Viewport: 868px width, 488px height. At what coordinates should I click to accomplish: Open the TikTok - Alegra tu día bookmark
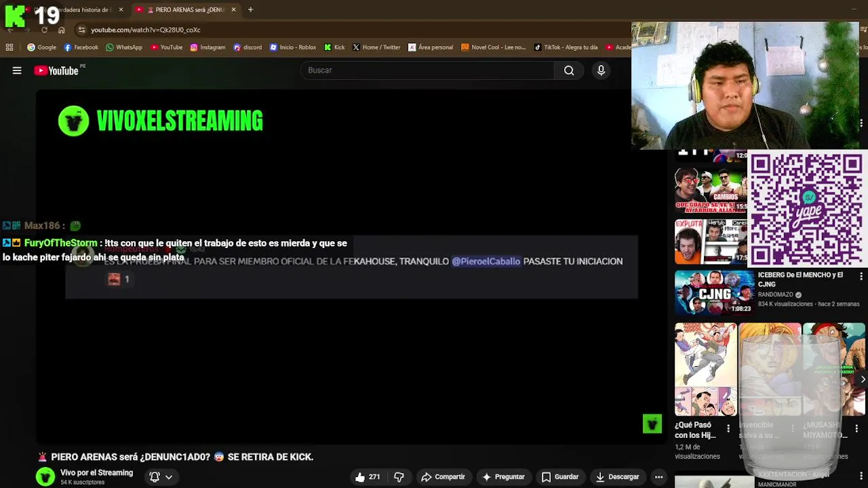[x=566, y=47]
